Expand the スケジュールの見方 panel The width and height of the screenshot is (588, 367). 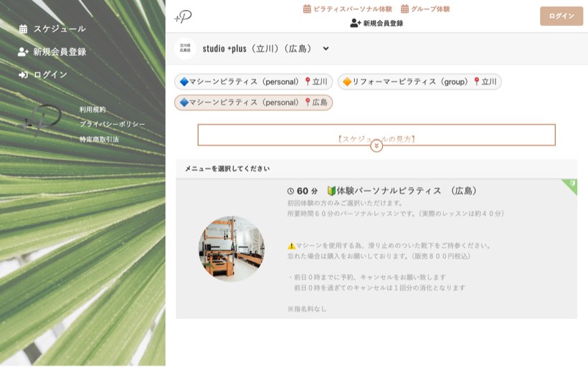(x=376, y=146)
